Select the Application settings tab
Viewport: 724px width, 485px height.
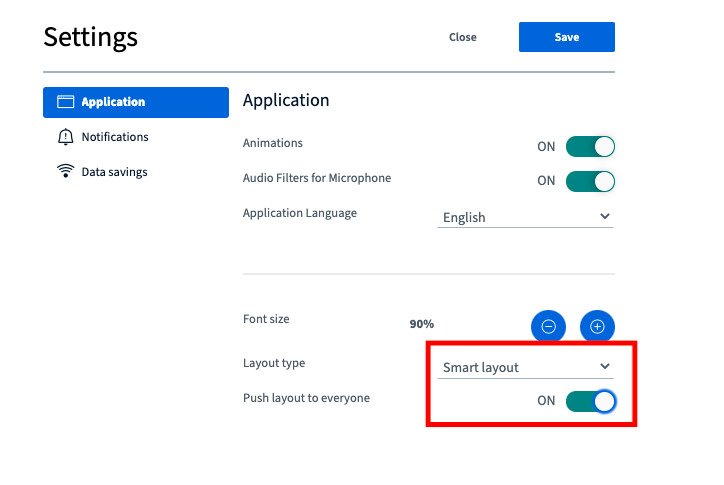coord(136,102)
